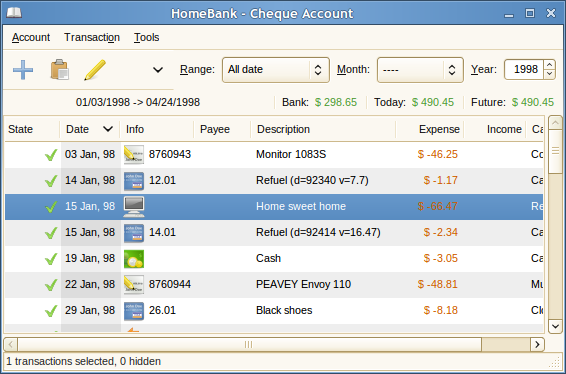
Task: Click the vertical scrollbar up arrow
Action: point(555,123)
